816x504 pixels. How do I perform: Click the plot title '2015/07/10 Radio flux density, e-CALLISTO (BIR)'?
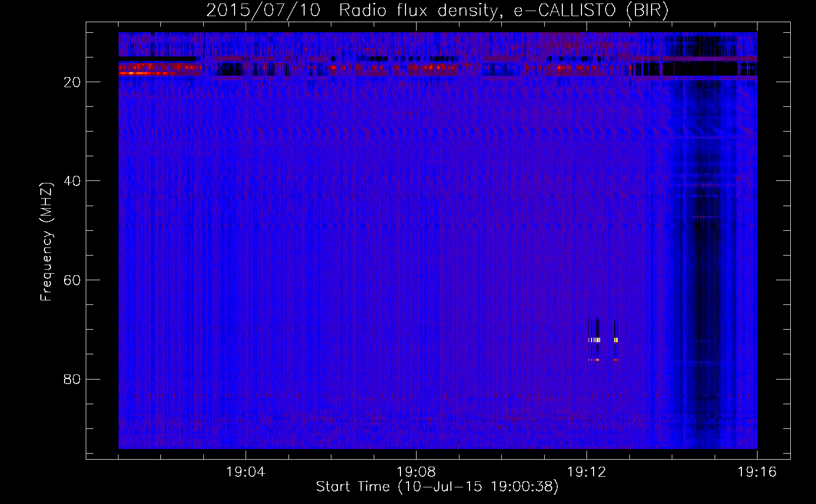tap(437, 10)
